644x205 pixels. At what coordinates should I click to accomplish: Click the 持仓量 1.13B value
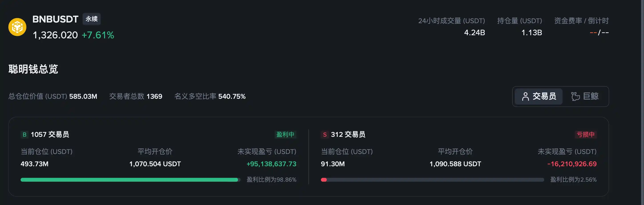pos(531,33)
